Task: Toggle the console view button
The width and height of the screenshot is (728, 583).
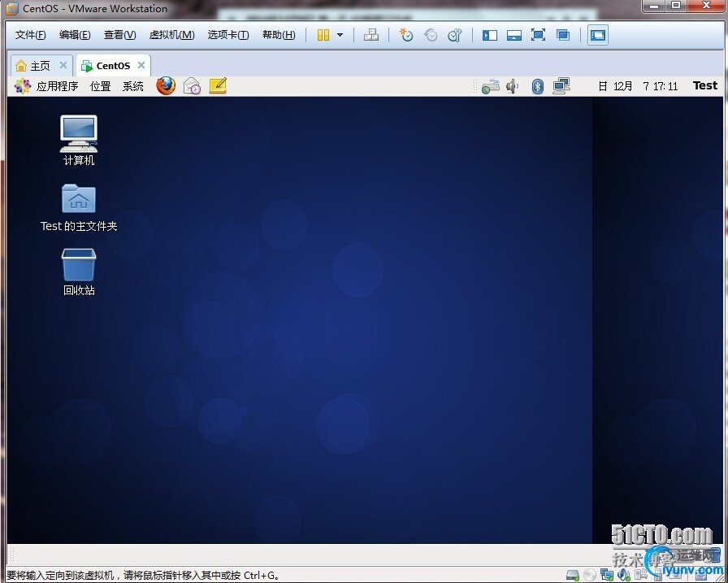Action: (598, 35)
